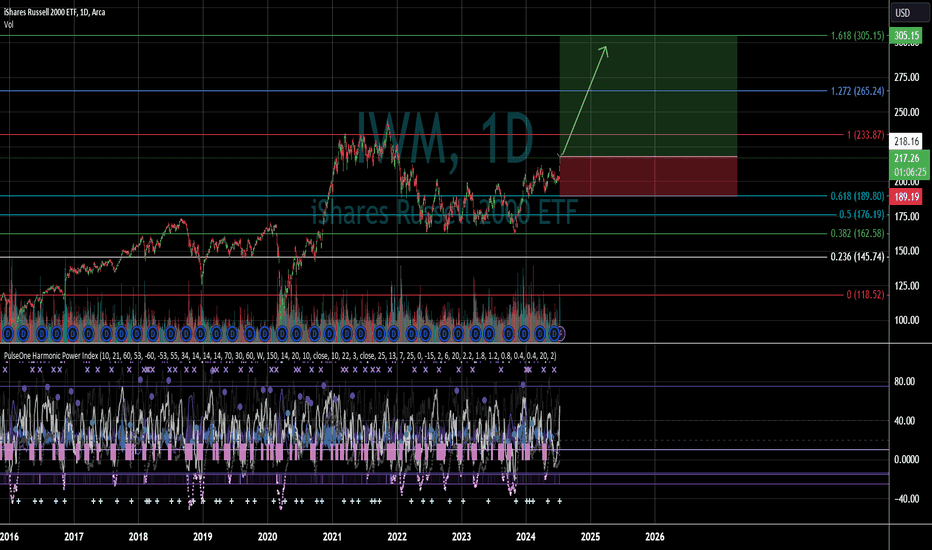Screen dimensions: 932x550
Task: Click the 2020 time axis label
Action: [267, 537]
